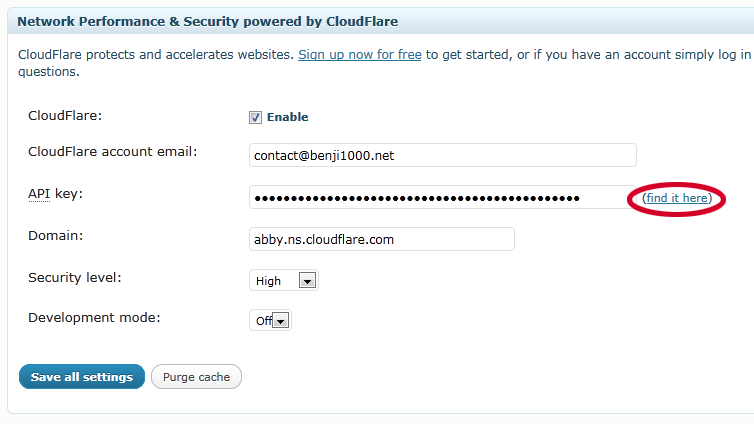This screenshot has width=754, height=424.
Task: Click the 'CloudFlare:' row label
Action: [x=65, y=116]
